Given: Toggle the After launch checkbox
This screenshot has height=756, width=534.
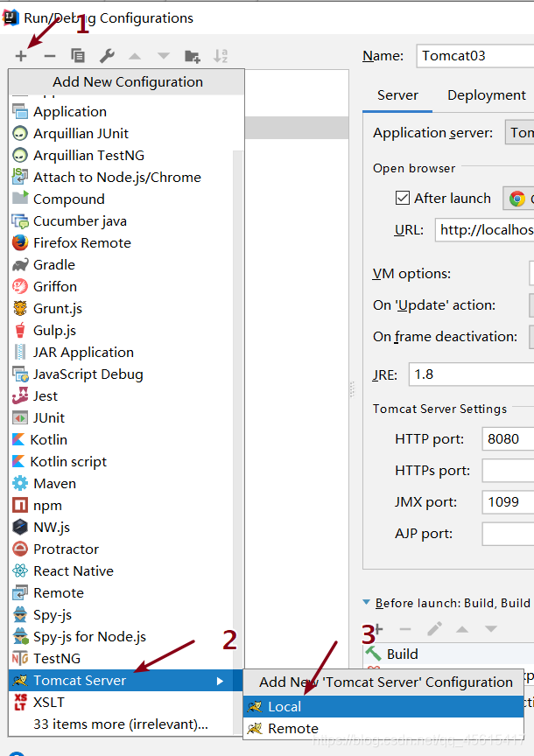Looking at the screenshot, I should 403,198.
